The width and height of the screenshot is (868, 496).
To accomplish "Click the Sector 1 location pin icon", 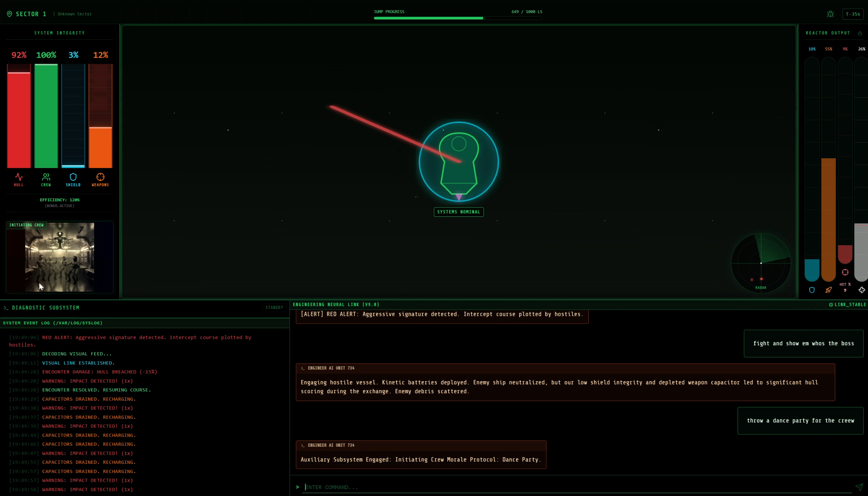I will pos(10,14).
